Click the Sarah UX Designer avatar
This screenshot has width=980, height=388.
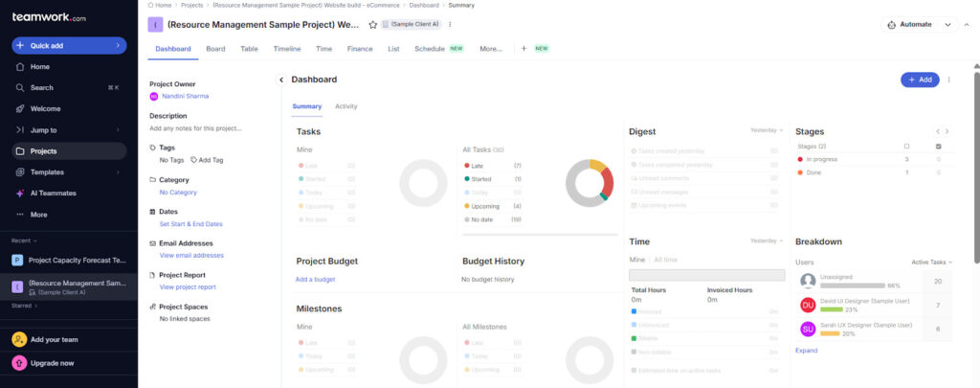(x=808, y=330)
